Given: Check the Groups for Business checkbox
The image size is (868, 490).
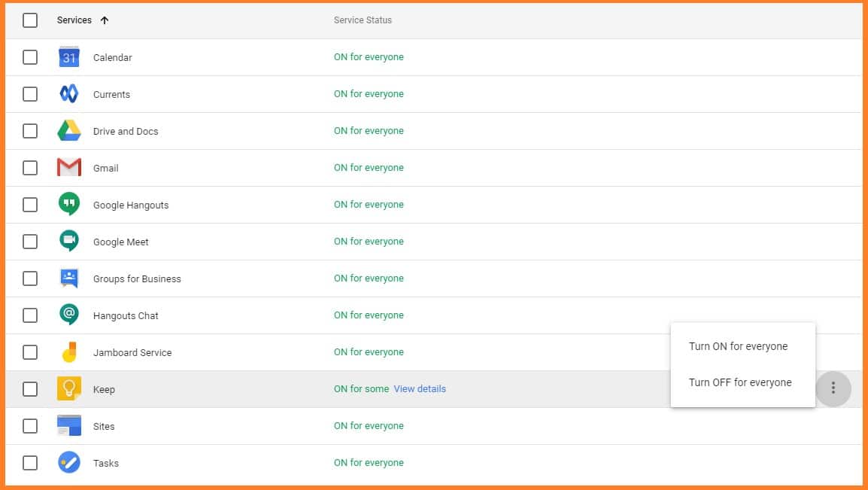Looking at the screenshot, I should [x=30, y=278].
